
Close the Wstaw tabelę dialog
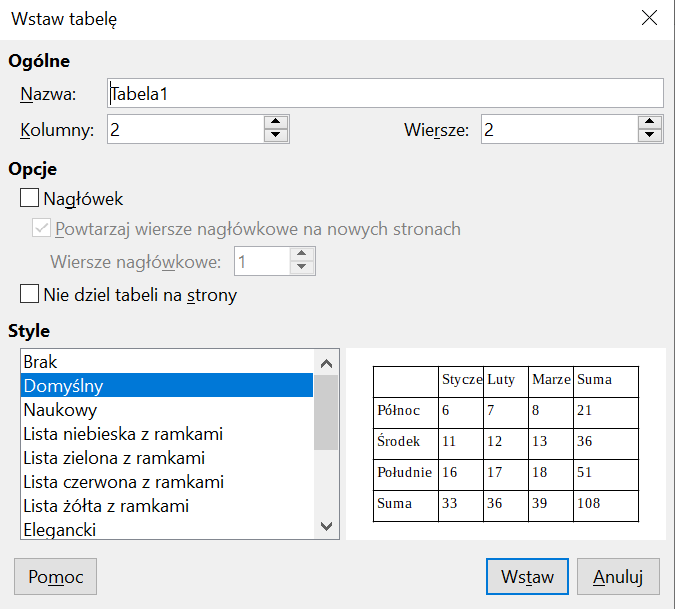[x=649, y=19]
